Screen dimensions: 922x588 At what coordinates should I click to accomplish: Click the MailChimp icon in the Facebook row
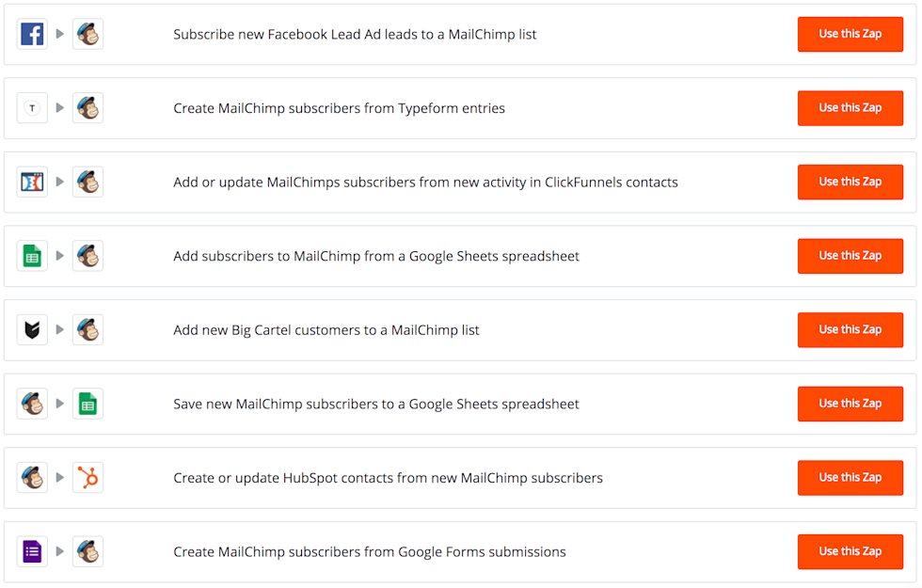[x=87, y=34]
